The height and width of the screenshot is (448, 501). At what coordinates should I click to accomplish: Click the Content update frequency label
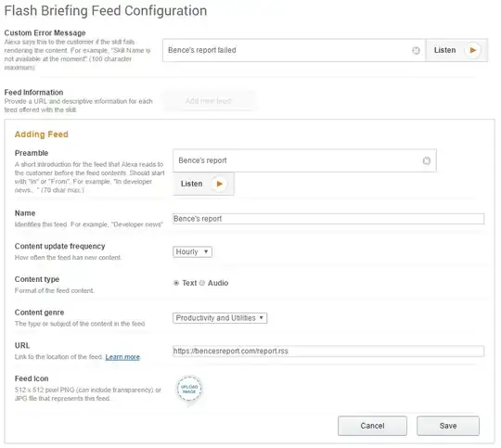tap(59, 247)
